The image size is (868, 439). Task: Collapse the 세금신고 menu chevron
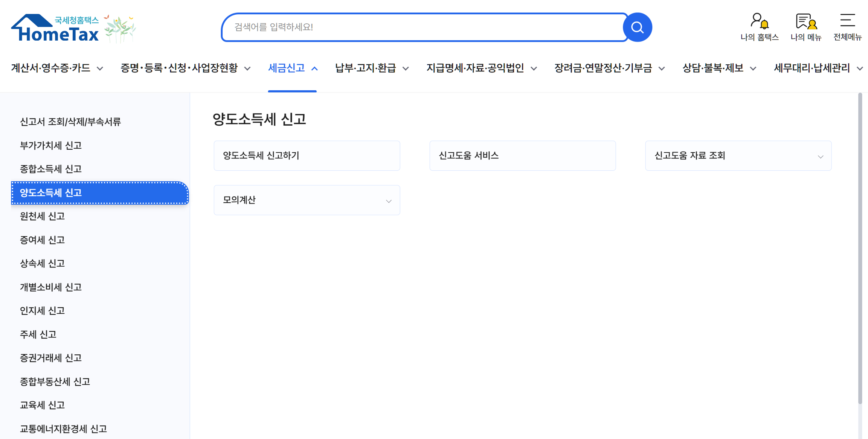(x=315, y=68)
